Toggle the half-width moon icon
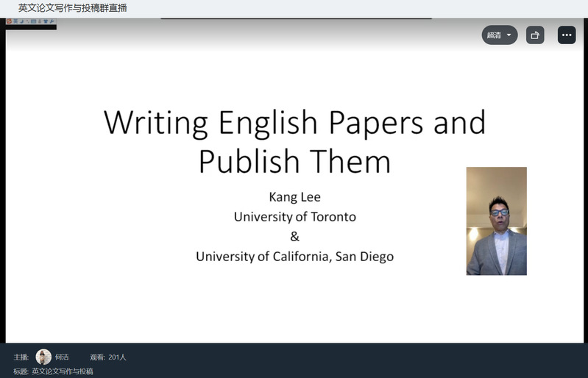 pyautogui.click(x=21, y=22)
